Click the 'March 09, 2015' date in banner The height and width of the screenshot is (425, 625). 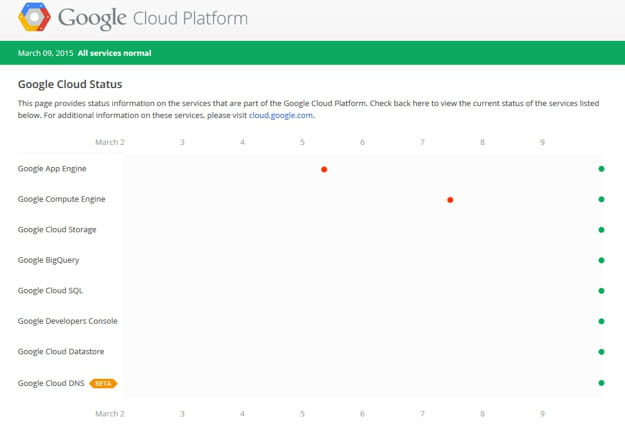pyautogui.click(x=45, y=53)
